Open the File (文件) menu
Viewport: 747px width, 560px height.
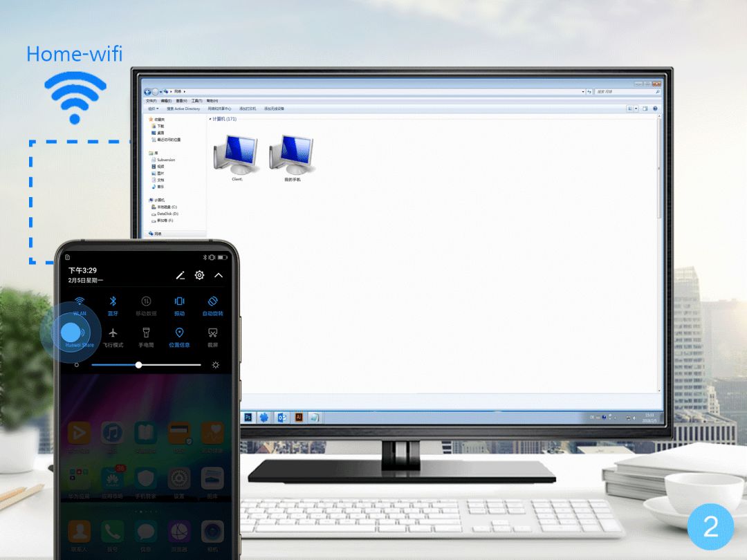click(151, 101)
